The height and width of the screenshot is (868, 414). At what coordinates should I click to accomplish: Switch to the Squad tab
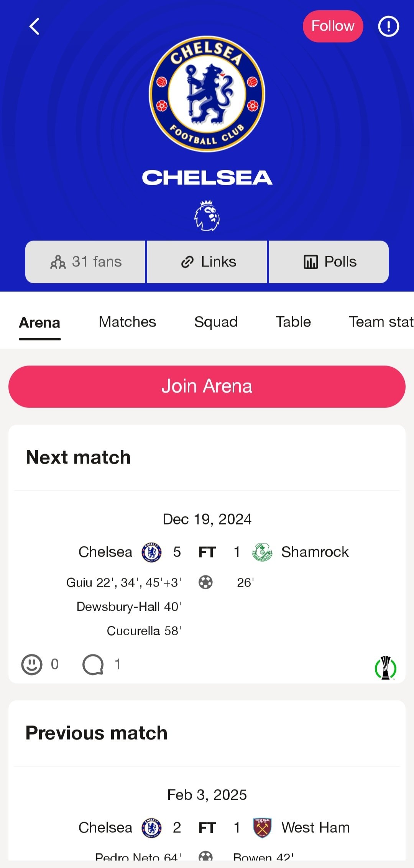coord(216,322)
